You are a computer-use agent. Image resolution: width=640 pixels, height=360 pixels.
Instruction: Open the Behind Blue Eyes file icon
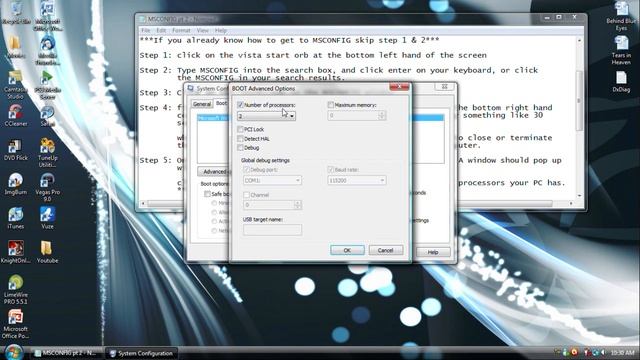click(621, 16)
